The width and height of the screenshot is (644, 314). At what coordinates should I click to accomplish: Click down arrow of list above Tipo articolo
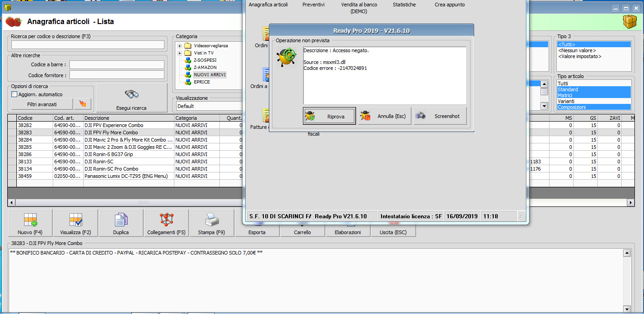pyautogui.click(x=544, y=106)
